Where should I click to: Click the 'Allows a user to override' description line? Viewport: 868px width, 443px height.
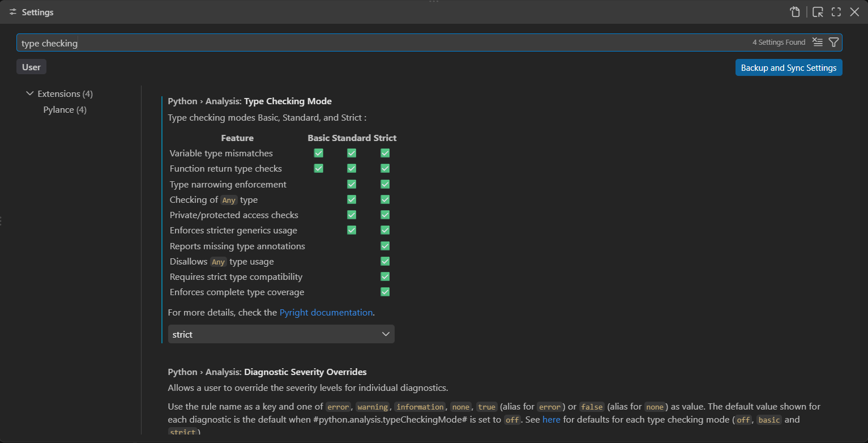point(308,388)
